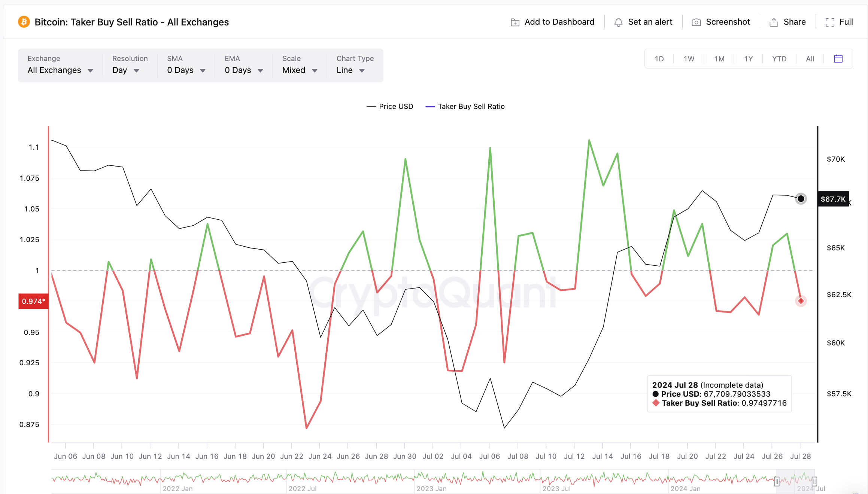Viewport: 868px width, 494px height.
Task: Click the 2023 Jan label in the navigator
Action: (431, 488)
